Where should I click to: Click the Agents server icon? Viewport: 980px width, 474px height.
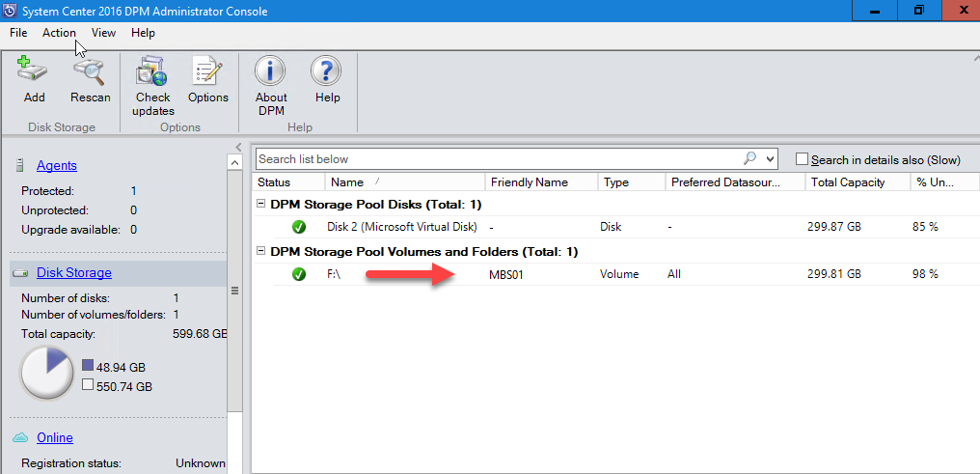pyautogui.click(x=21, y=166)
